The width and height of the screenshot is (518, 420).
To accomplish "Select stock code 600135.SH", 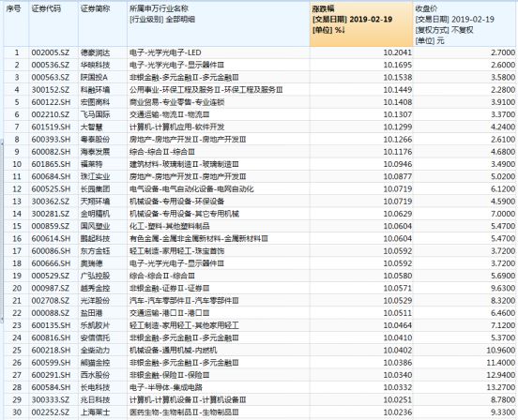I will tap(52, 325).
